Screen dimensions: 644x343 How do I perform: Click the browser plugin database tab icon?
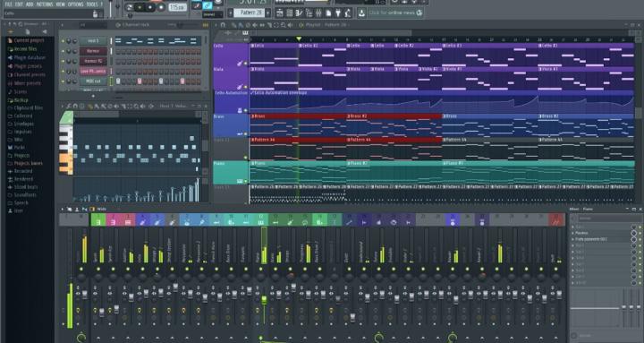[45, 31]
